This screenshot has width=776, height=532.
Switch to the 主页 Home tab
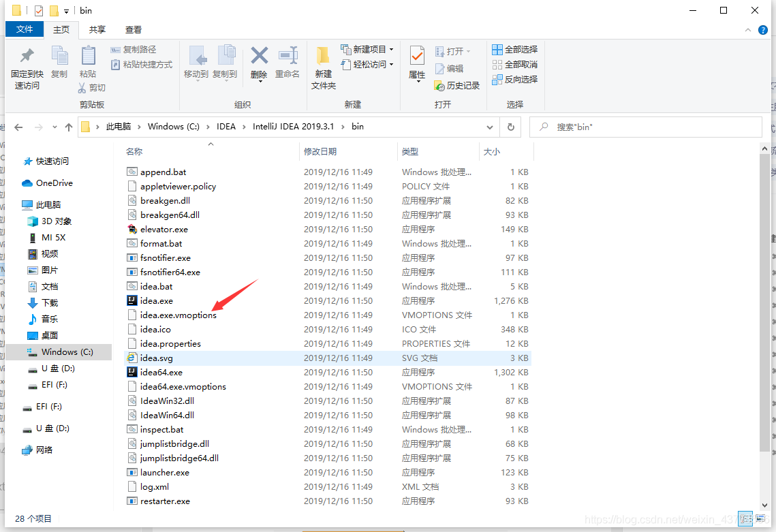pos(61,30)
